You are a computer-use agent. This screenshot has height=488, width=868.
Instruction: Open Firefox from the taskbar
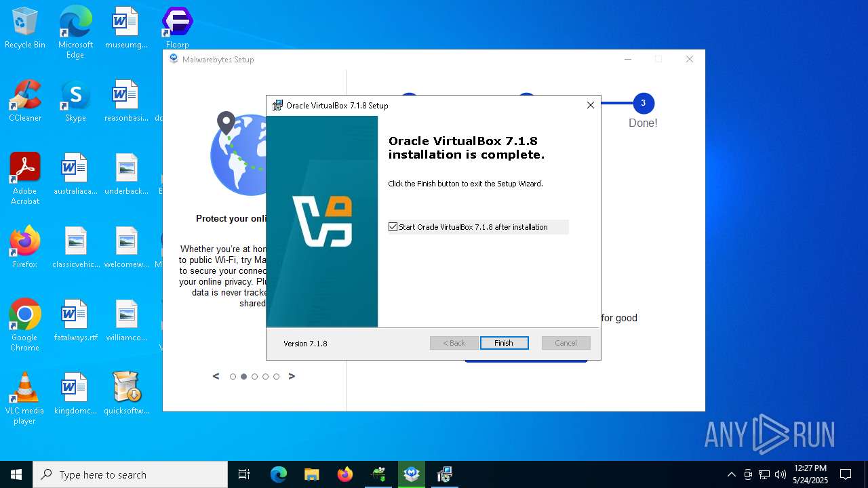tap(345, 474)
